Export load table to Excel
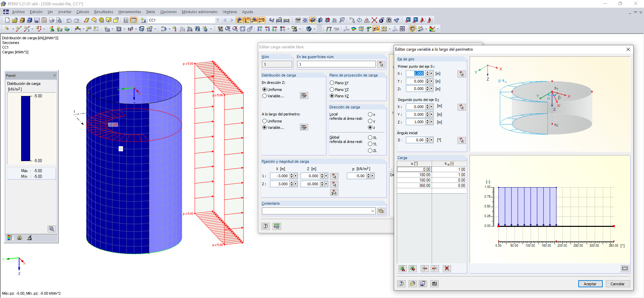This screenshot has height=298, width=644. pyautogui.click(x=402, y=268)
